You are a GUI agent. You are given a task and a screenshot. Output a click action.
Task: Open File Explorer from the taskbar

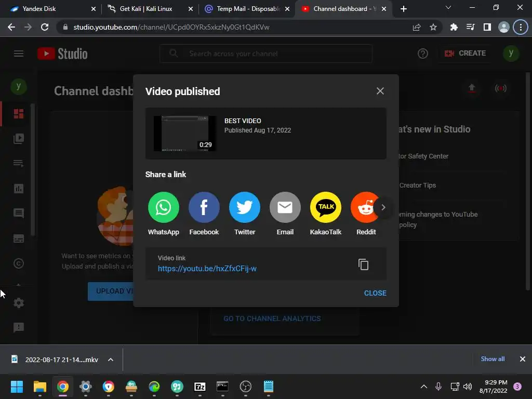39,387
